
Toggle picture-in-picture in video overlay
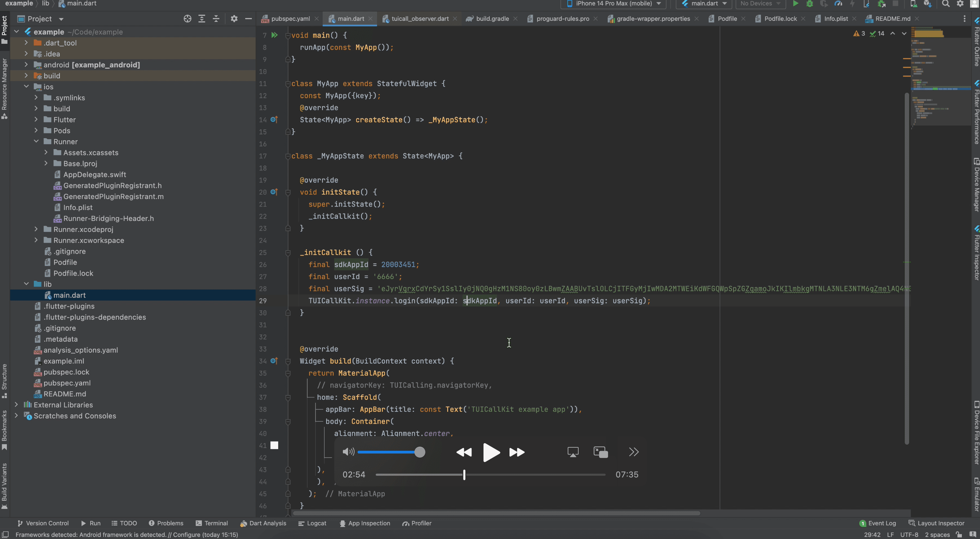pos(601,452)
